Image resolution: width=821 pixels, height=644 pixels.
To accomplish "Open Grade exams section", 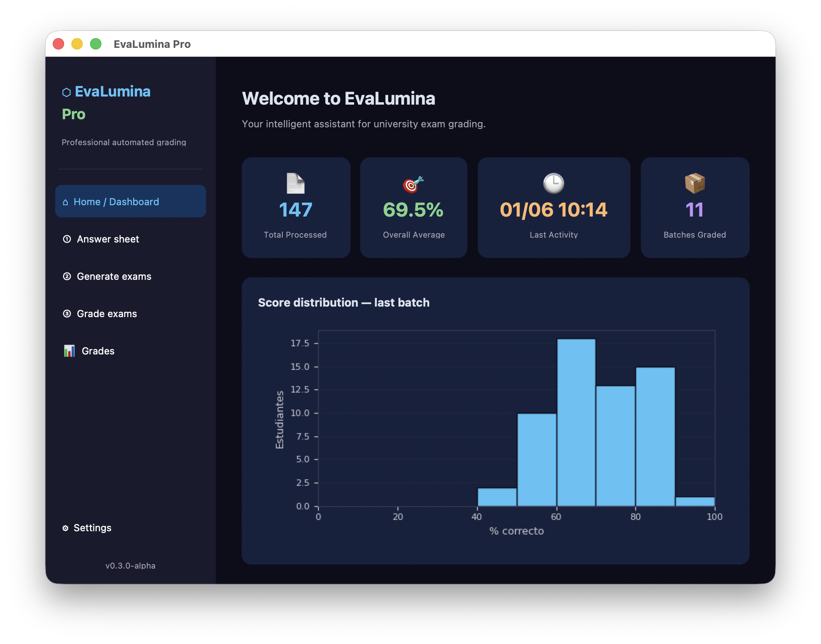I will (130, 313).
